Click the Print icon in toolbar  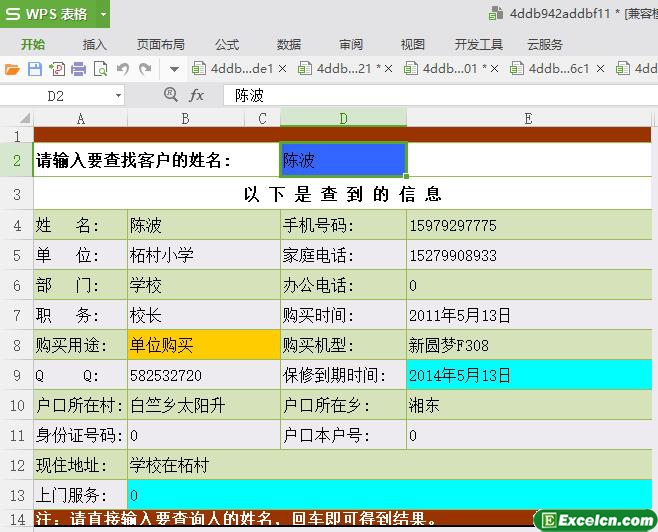[x=78, y=69]
